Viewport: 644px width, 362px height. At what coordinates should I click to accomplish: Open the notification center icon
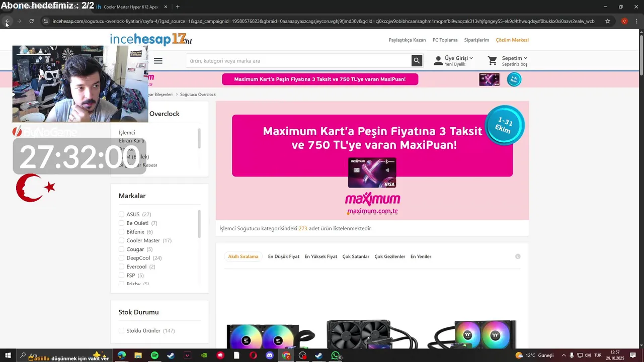(633, 355)
